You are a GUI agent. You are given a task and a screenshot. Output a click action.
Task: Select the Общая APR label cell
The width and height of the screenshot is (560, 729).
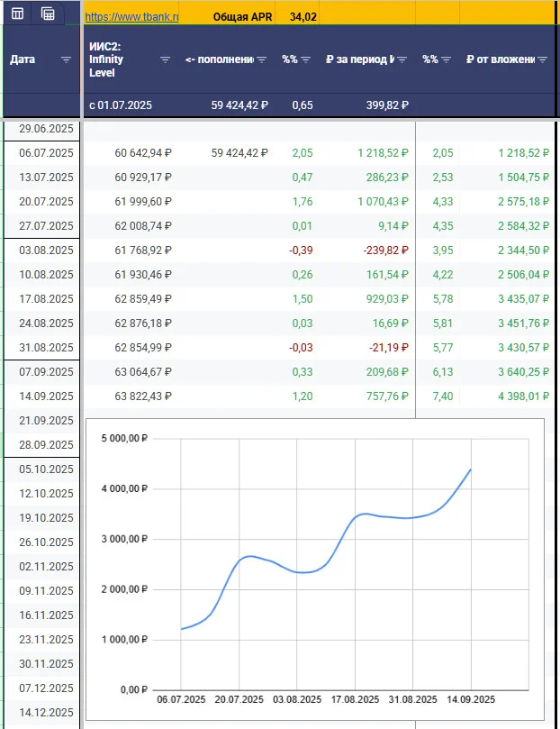[242, 17]
